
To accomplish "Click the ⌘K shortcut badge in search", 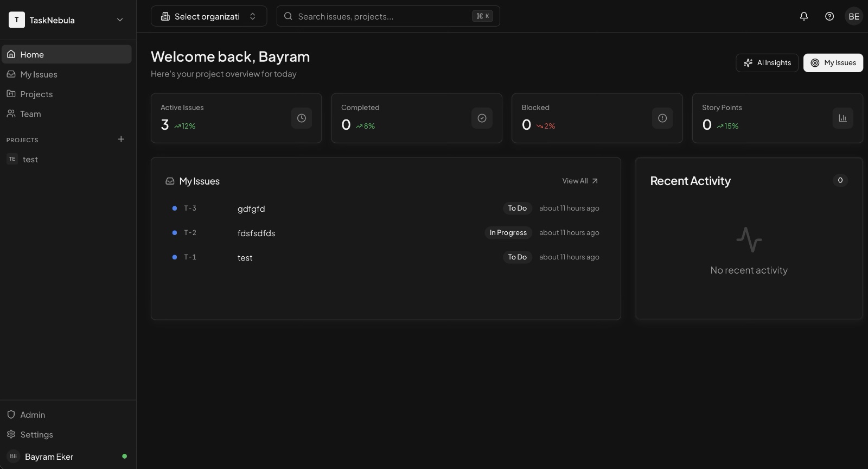I will pos(482,16).
